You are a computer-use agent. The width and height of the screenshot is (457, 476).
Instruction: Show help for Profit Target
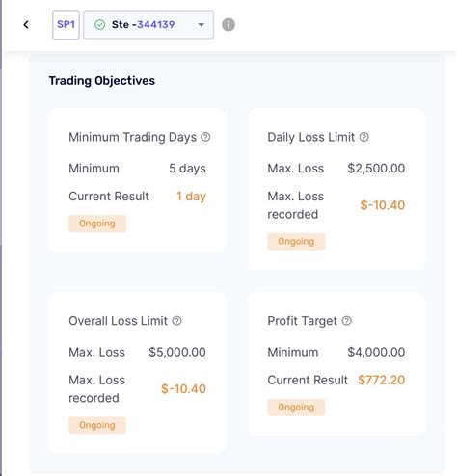point(347,321)
